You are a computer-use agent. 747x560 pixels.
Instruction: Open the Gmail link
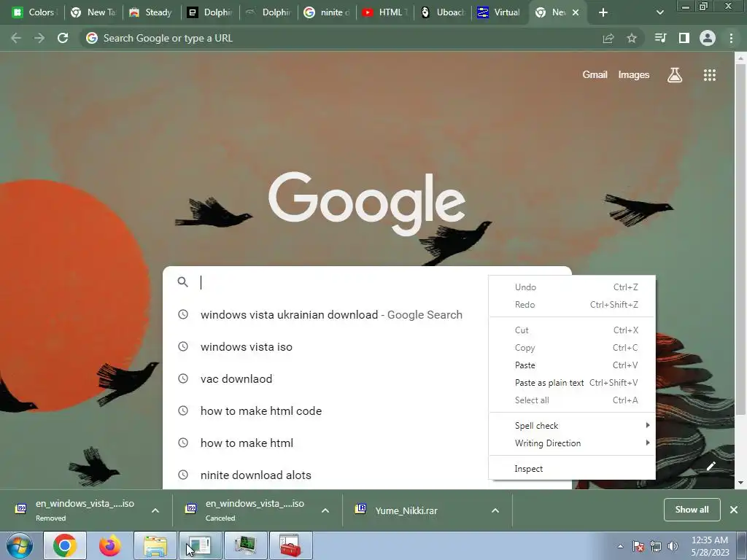click(x=595, y=75)
